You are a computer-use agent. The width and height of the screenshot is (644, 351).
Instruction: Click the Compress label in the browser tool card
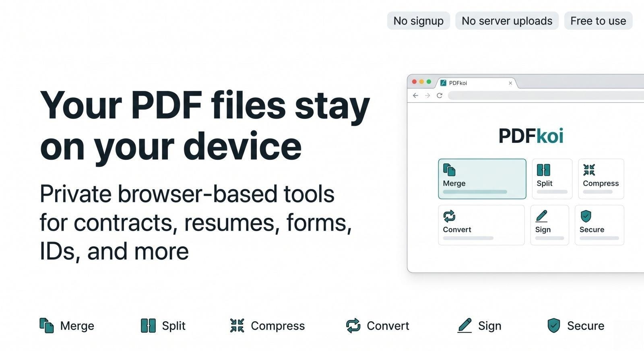pos(601,184)
